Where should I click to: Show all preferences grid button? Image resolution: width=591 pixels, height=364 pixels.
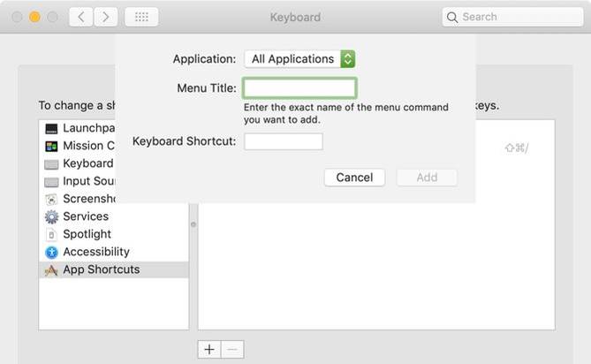(x=141, y=17)
